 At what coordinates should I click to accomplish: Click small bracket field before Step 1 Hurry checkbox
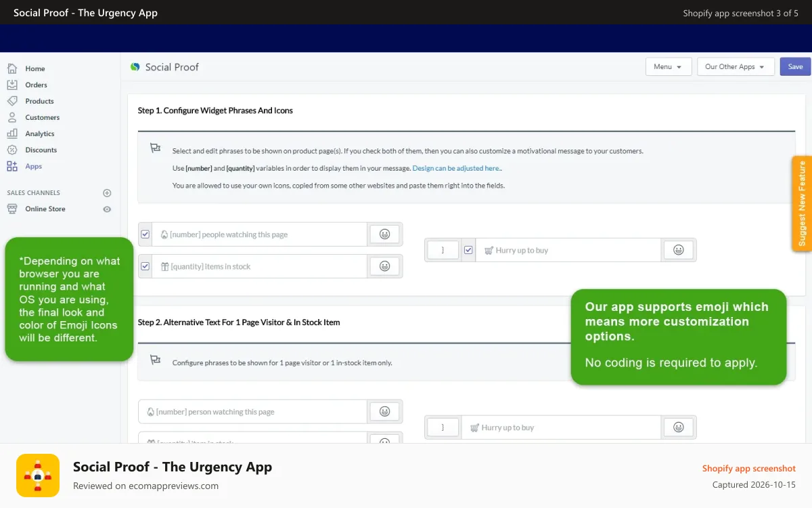(x=443, y=250)
